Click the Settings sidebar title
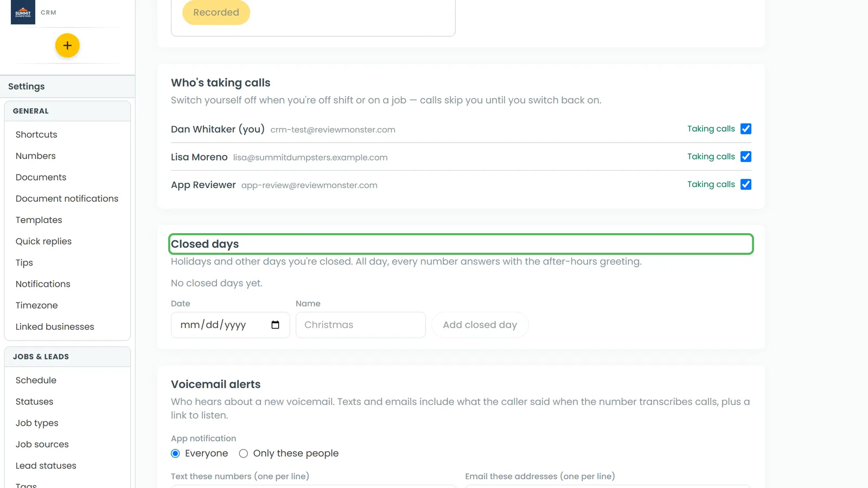 pyautogui.click(x=27, y=86)
